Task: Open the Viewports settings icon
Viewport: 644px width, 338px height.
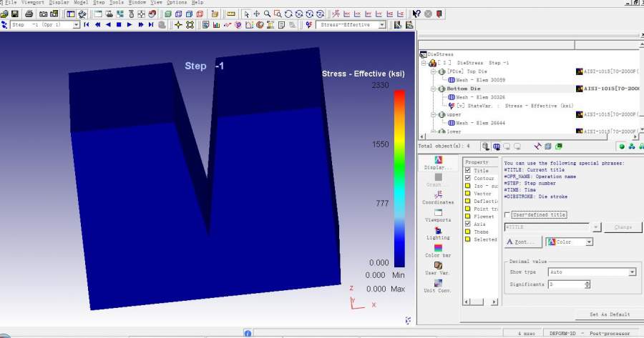Action: 438,214
